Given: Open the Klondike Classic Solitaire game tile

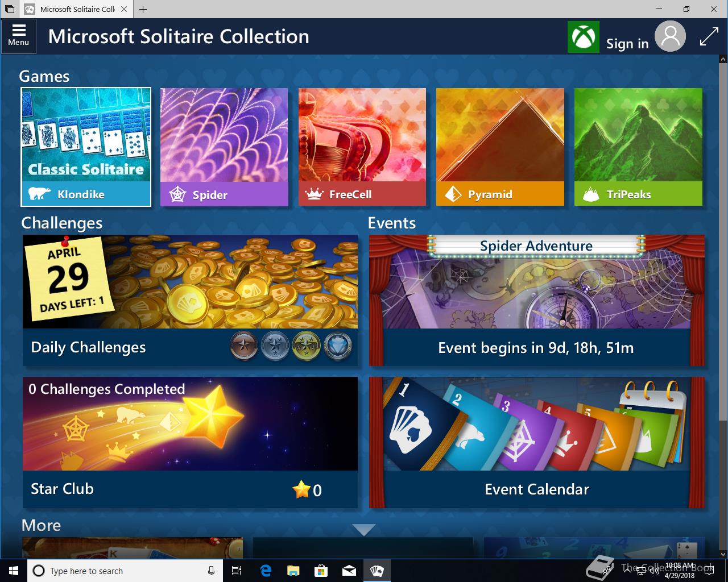Looking at the screenshot, I should [x=86, y=147].
